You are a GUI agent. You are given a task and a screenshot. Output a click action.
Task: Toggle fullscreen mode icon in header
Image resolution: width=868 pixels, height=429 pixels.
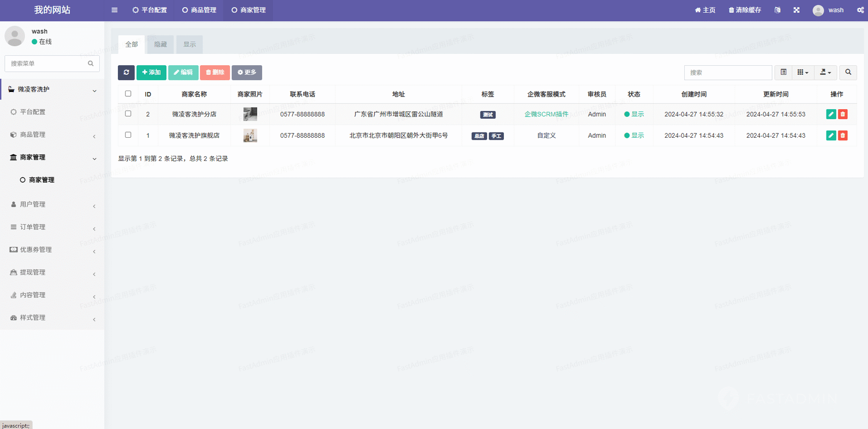796,10
